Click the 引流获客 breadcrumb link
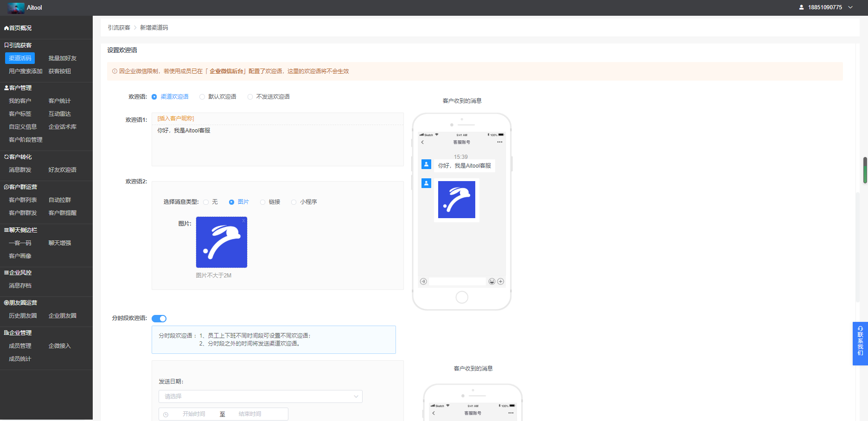The image size is (868, 421). click(x=119, y=28)
